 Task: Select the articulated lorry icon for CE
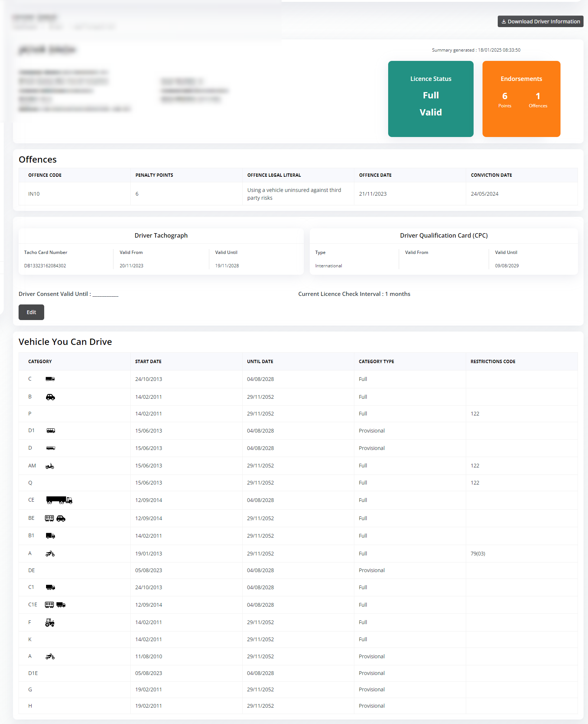pos(59,500)
